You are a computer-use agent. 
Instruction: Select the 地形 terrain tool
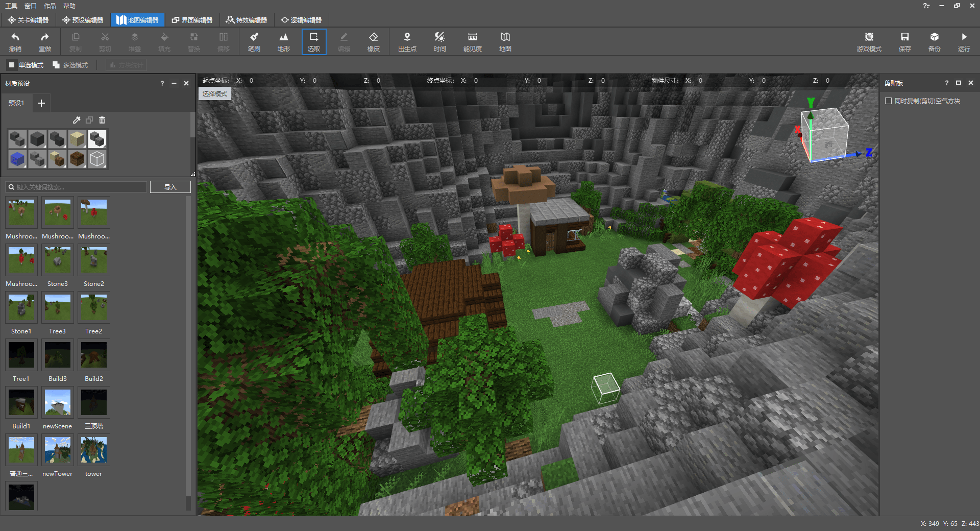pyautogui.click(x=284, y=42)
